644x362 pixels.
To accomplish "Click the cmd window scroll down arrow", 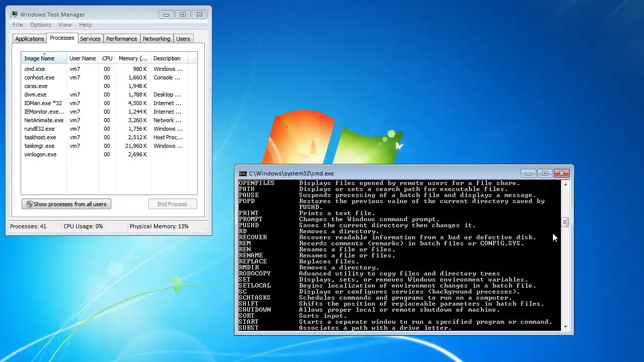I will [566, 327].
